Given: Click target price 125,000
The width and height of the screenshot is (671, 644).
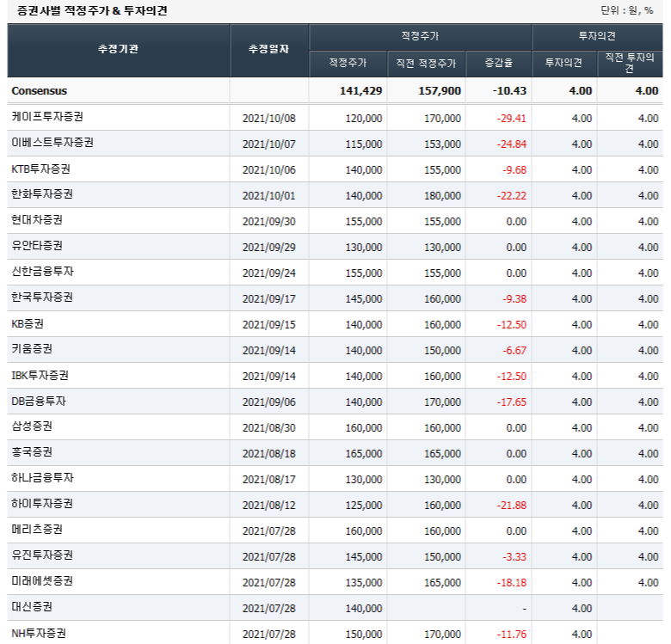Looking at the screenshot, I should pos(364,505).
